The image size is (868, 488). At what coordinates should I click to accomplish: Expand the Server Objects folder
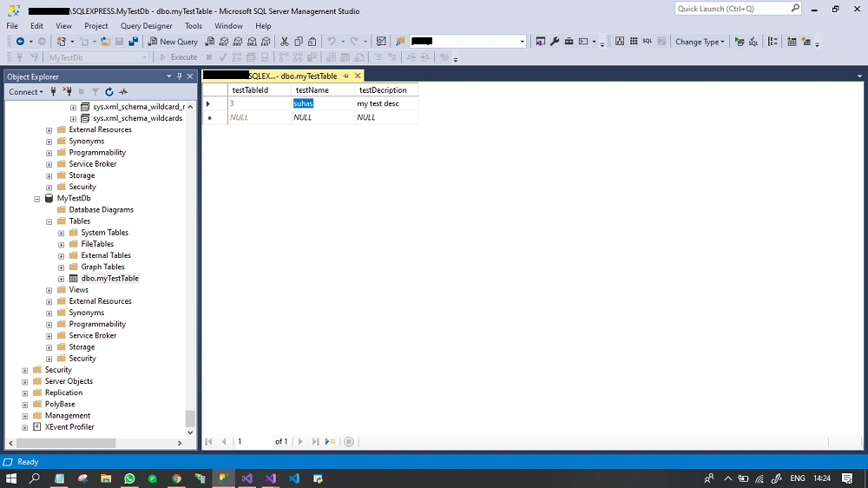(x=25, y=382)
